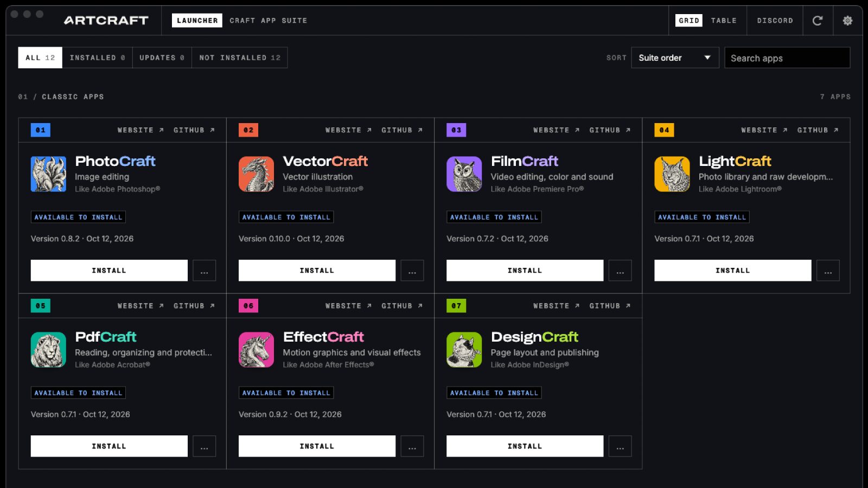Open LightCraft GitHub link

click(818, 130)
